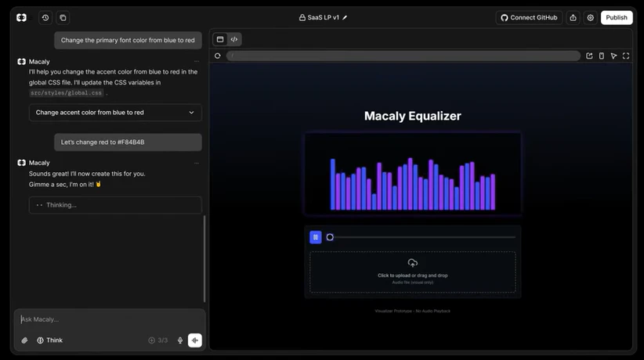Click the cloud upload icon

click(x=413, y=263)
